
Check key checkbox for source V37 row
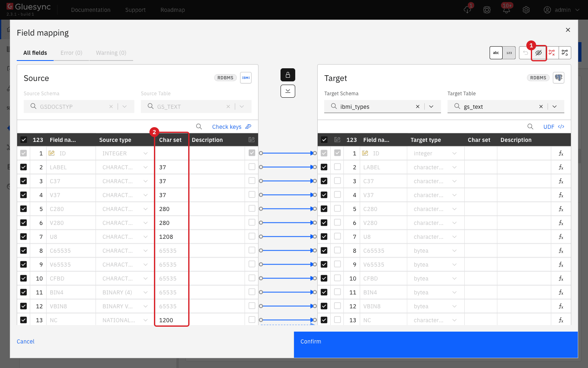pos(252,195)
